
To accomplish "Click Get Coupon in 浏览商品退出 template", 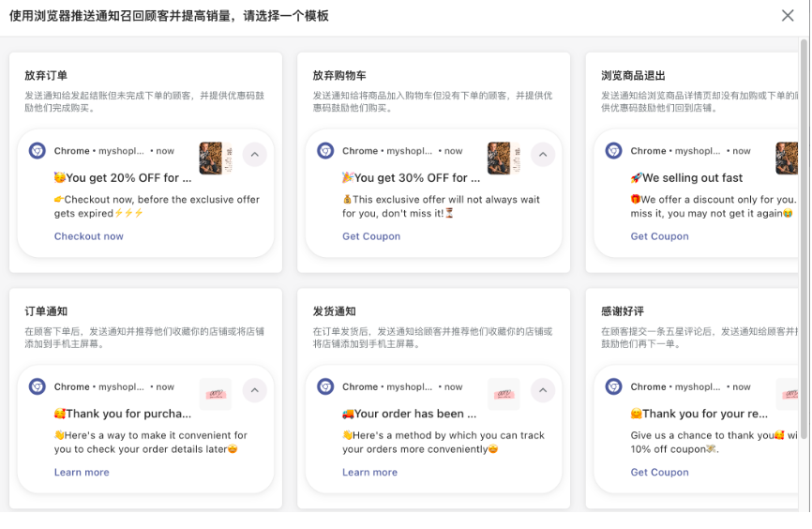I will [659, 236].
